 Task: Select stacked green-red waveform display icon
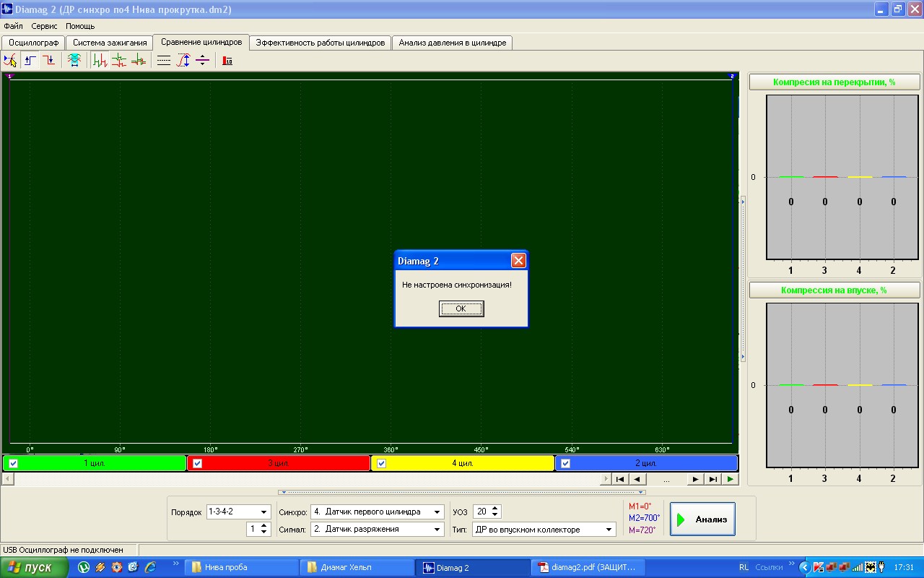[x=118, y=61]
